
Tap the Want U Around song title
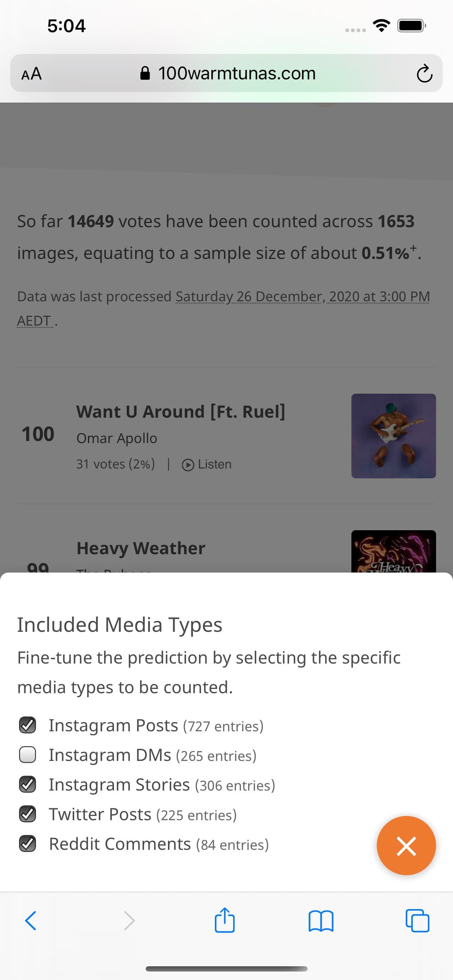click(x=181, y=412)
